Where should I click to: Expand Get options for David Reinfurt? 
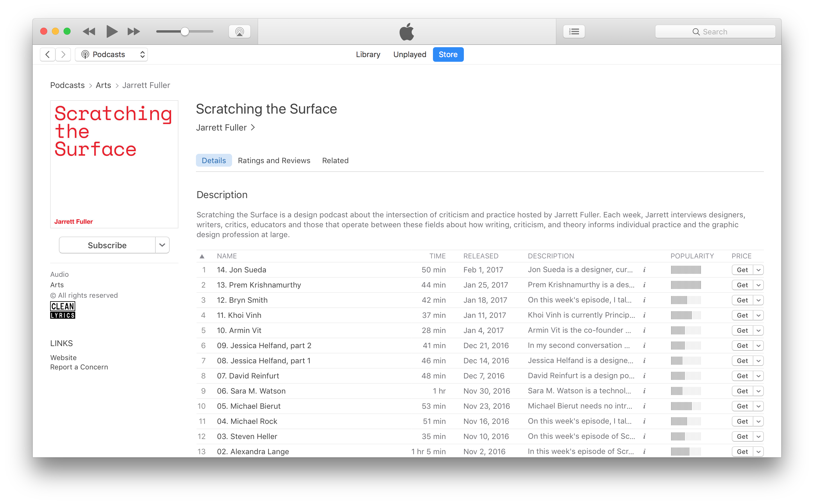coord(758,376)
